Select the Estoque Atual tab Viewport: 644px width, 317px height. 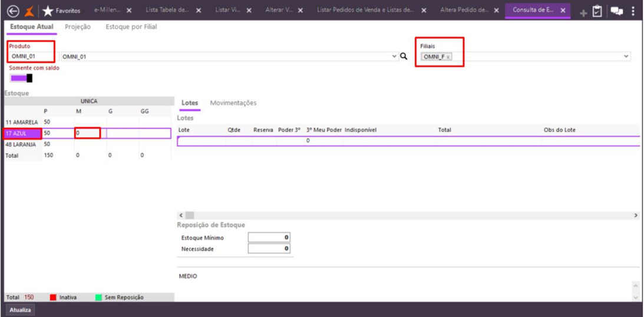32,27
